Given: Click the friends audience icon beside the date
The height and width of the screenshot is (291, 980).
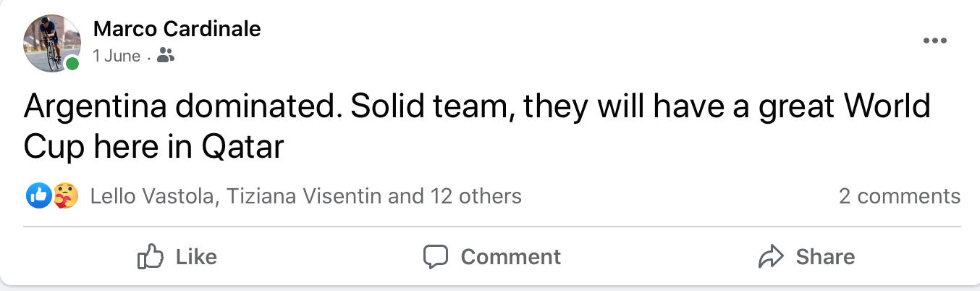Looking at the screenshot, I should click(x=166, y=56).
